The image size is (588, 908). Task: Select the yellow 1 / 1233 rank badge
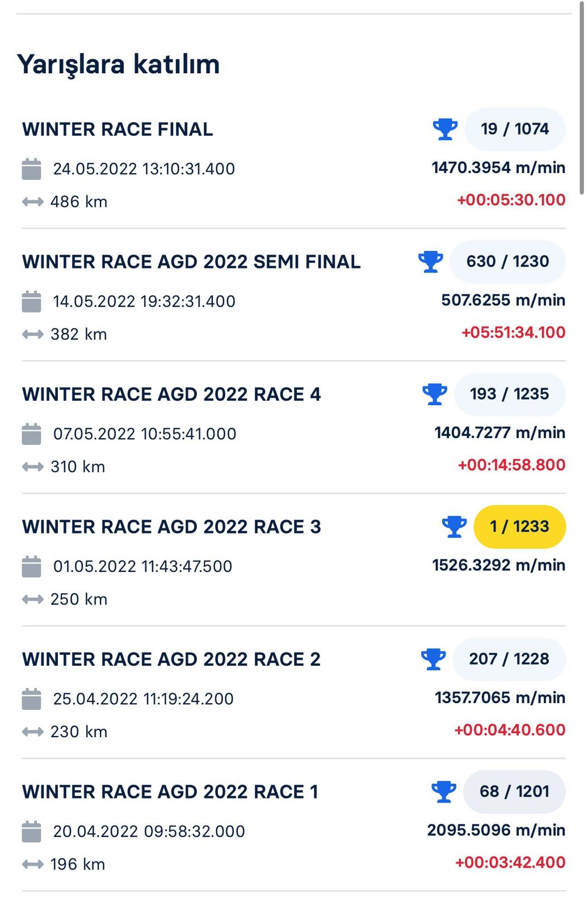pyautogui.click(x=519, y=527)
